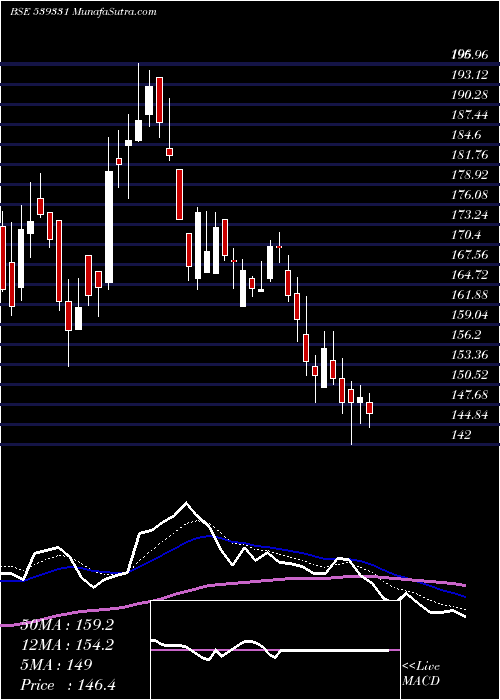Select the 181.76 price axis label

click(x=469, y=155)
